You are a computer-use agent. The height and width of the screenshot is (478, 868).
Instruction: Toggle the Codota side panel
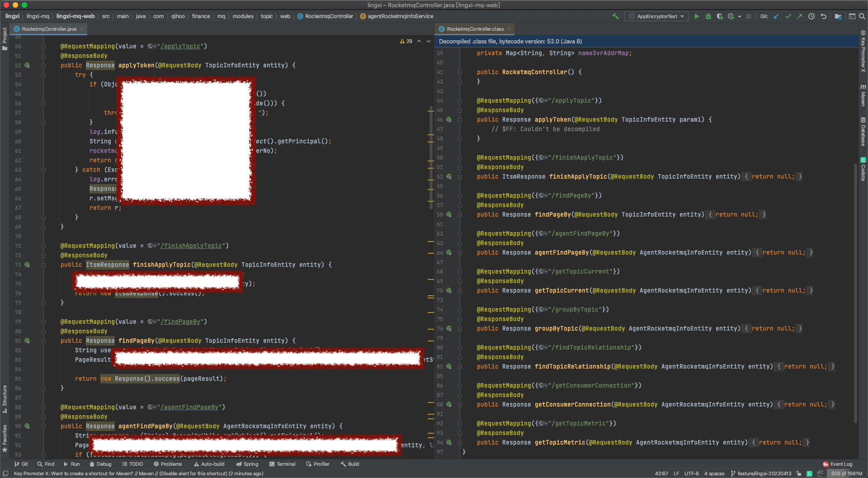coord(863,169)
